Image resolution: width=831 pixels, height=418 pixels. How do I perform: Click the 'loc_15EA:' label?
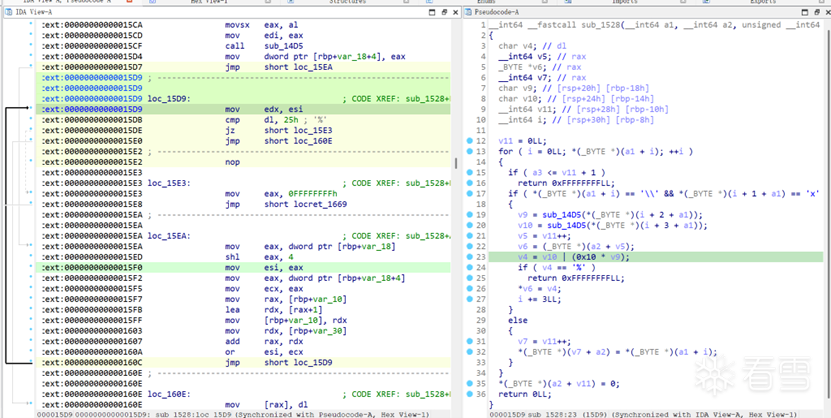click(169, 236)
